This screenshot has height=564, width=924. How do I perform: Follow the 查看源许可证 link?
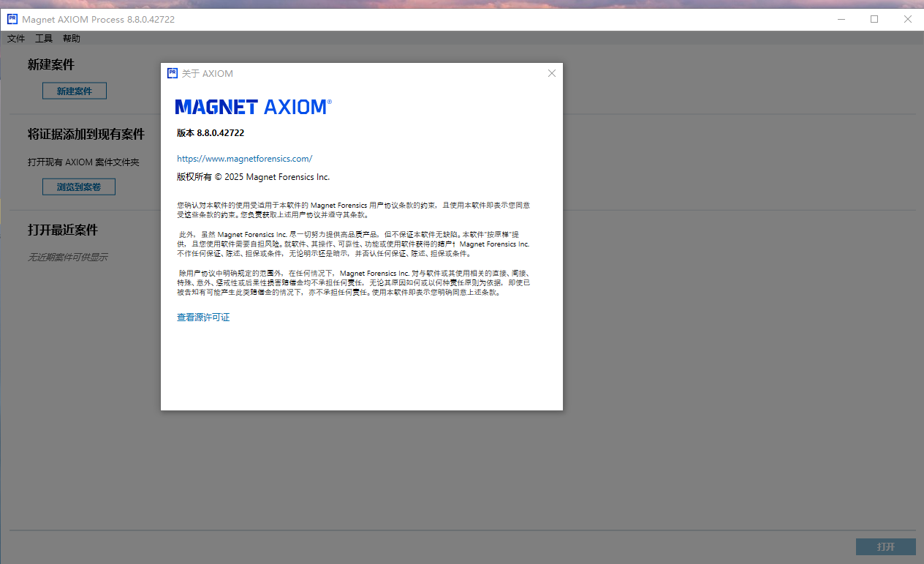(x=203, y=317)
